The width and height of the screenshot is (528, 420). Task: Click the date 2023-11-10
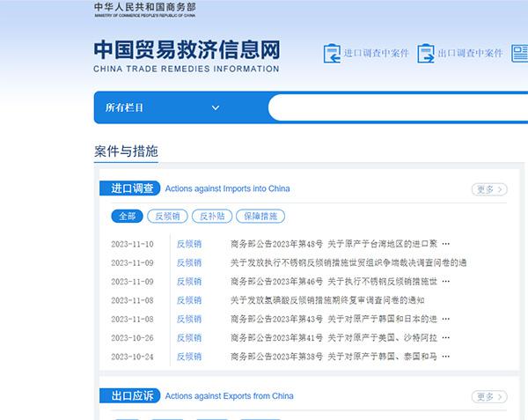(x=132, y=244)
